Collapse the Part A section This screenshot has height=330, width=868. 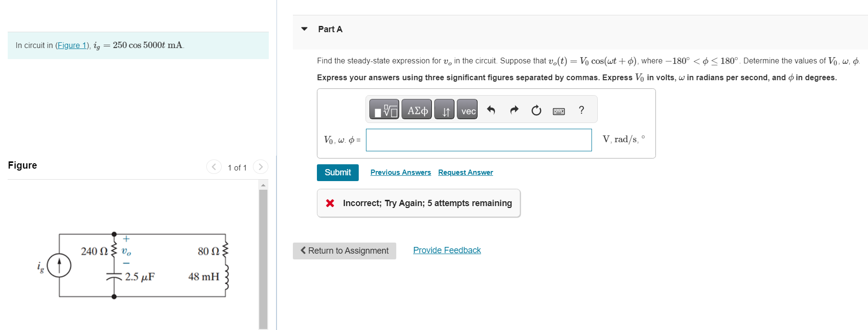[x=304, y=29]
